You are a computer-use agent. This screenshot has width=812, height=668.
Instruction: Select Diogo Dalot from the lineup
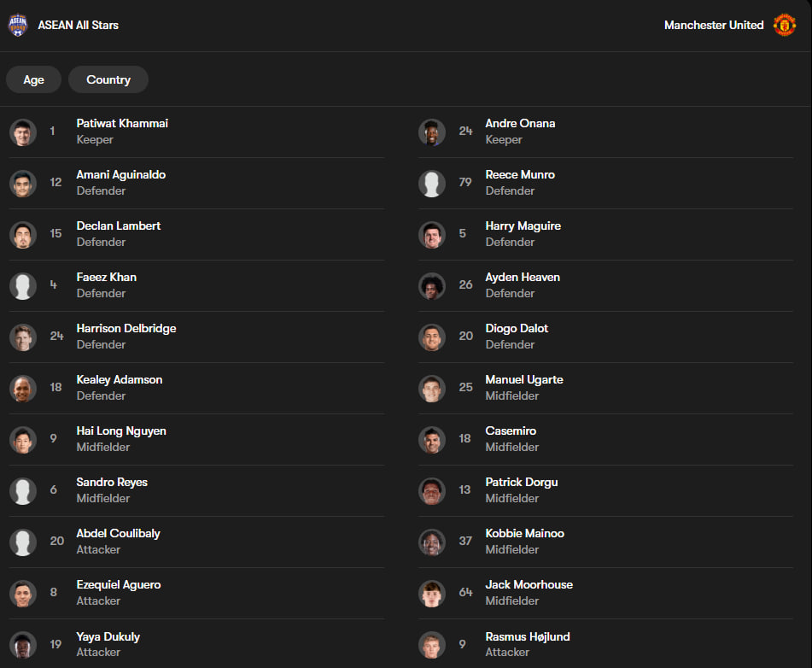pos(605,337)
